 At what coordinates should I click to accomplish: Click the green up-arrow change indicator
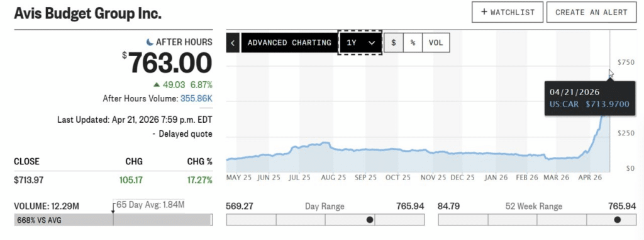tap(157, 85)
